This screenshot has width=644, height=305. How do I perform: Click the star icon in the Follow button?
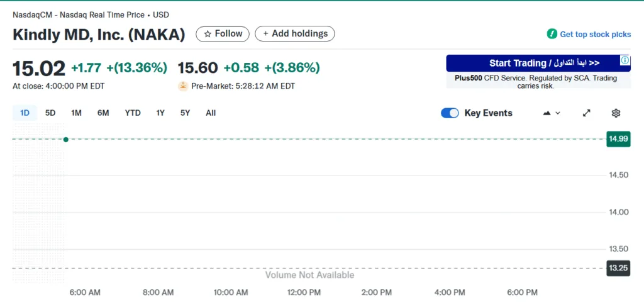point(207,34)
